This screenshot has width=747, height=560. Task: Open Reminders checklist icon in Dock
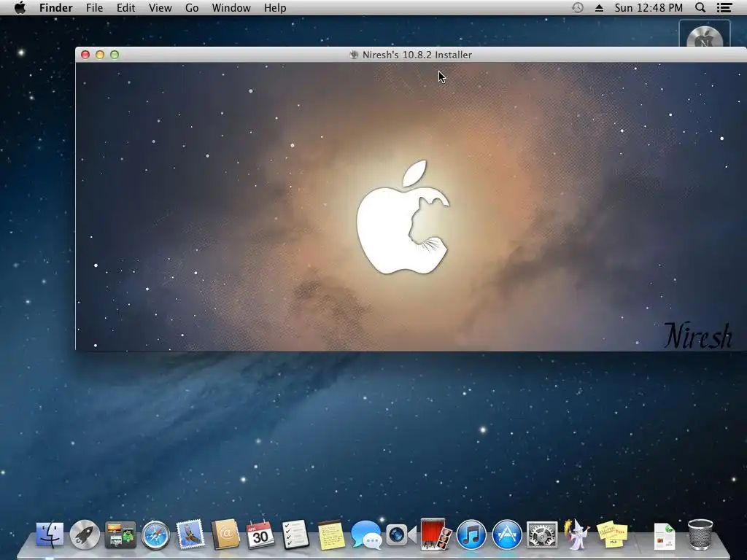coord(295,534)
